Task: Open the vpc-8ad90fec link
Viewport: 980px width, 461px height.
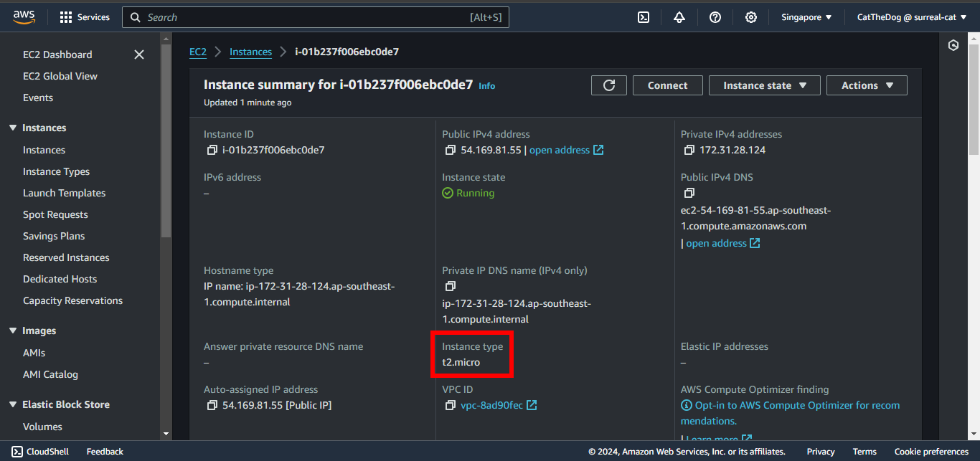Action: click(491, 406)
